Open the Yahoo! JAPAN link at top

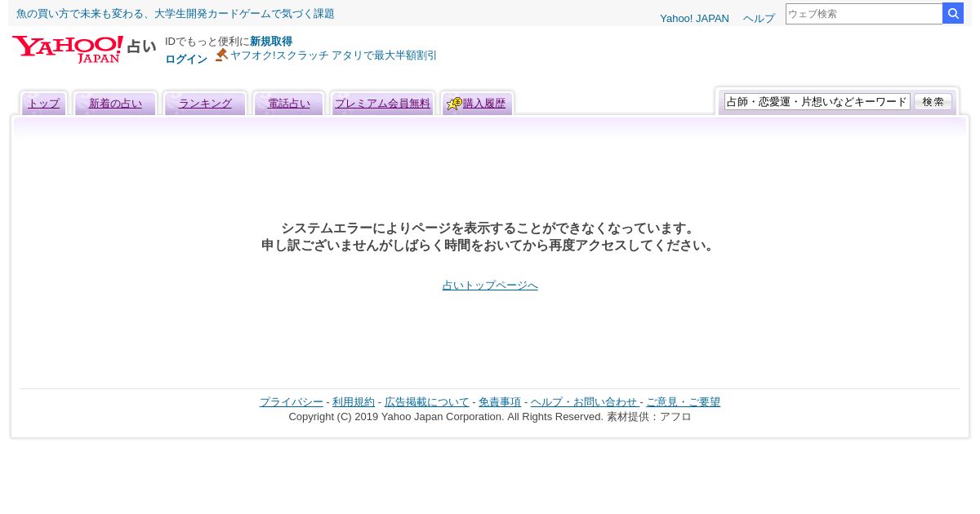pyautogui.click(x=694, y=18)
